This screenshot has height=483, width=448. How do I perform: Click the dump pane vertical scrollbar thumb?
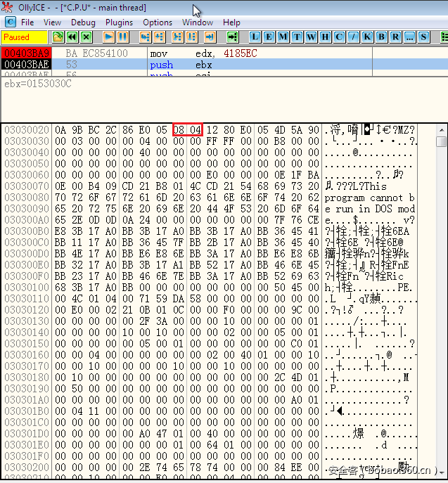click(441, 142)
